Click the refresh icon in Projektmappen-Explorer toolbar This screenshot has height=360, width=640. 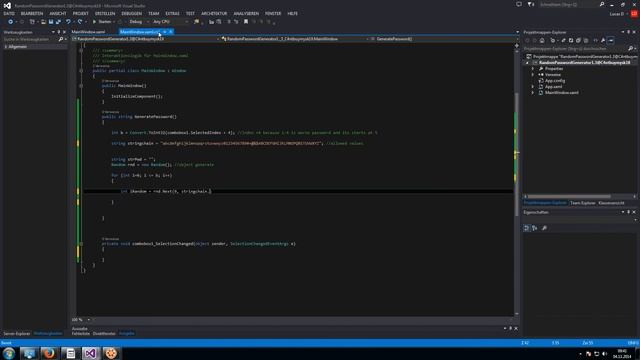(571, 40)
